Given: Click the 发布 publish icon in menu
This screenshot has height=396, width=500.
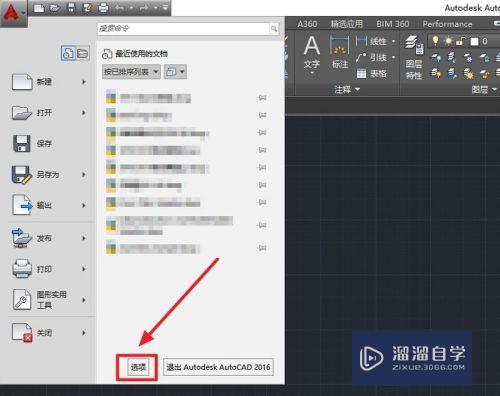Looking at the screenshot, I should [22, 238].
